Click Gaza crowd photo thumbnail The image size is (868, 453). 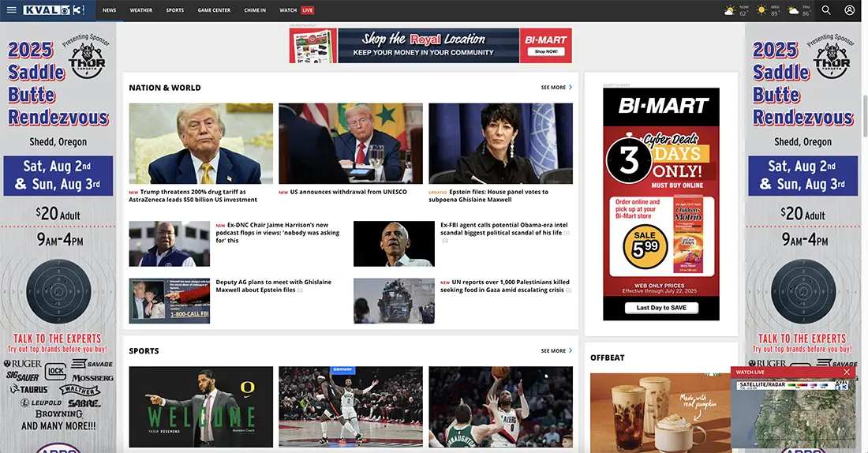coord(394,301)
